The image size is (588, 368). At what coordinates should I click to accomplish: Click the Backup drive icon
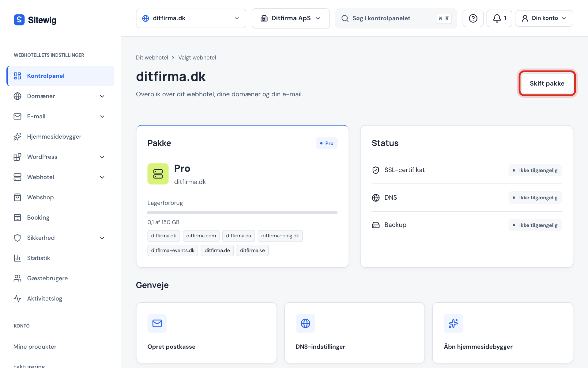click(x=376, y=225)
